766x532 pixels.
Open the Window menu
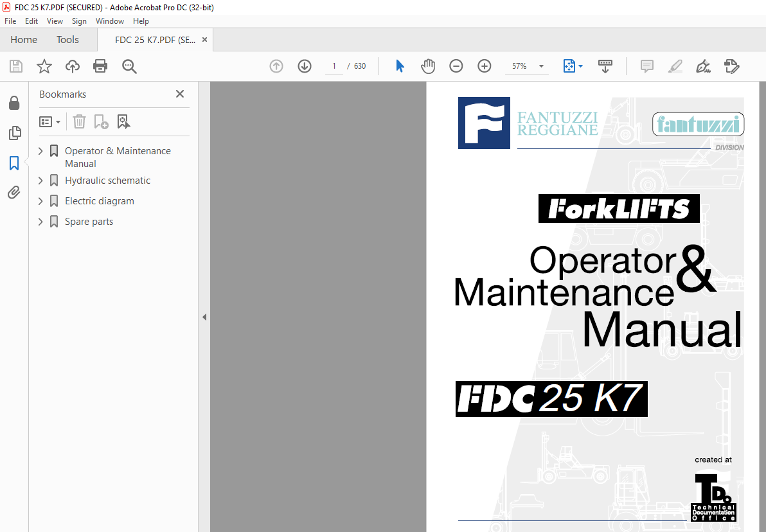click(109, 21)
